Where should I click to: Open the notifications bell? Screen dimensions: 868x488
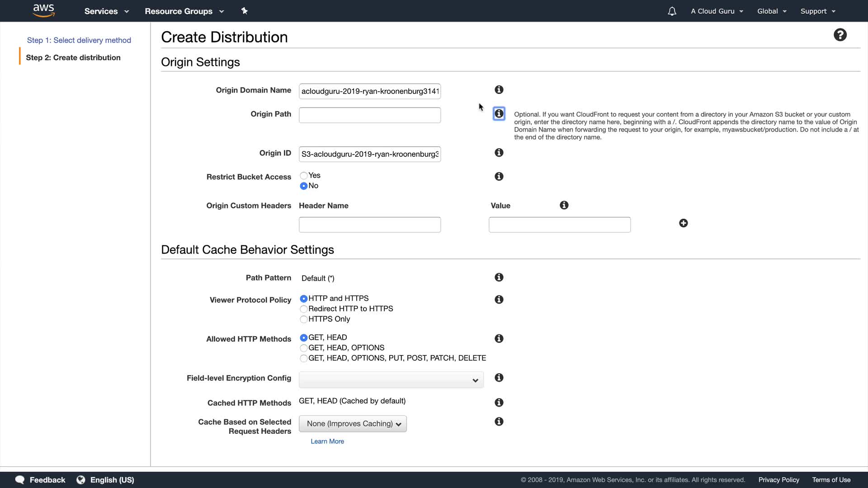[672, 11]
